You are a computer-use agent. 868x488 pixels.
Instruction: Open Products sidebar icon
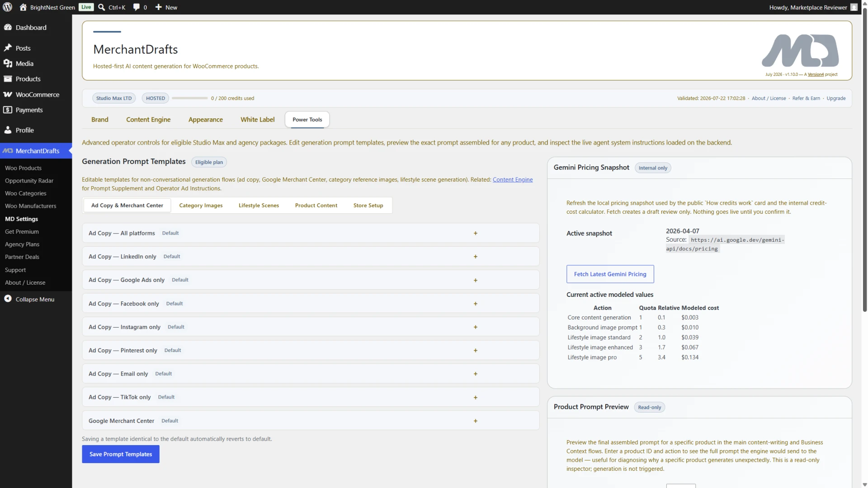coord(8,79)
